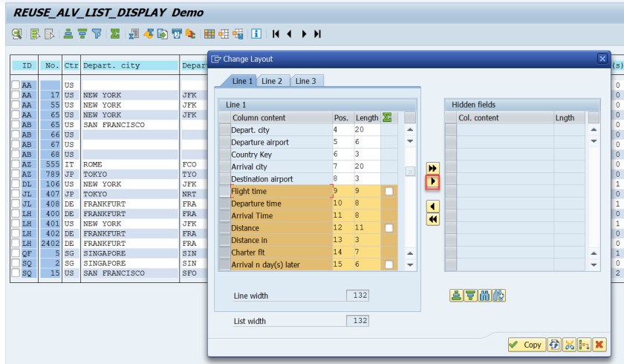624x364 pixels.
Task: Show all fields with double left arrow
Action: (x=432, y=219)
